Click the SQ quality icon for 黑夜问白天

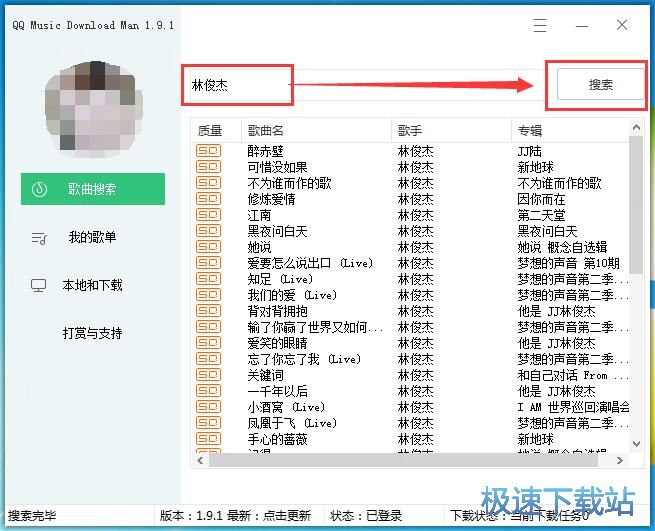(x=208, y=231)
